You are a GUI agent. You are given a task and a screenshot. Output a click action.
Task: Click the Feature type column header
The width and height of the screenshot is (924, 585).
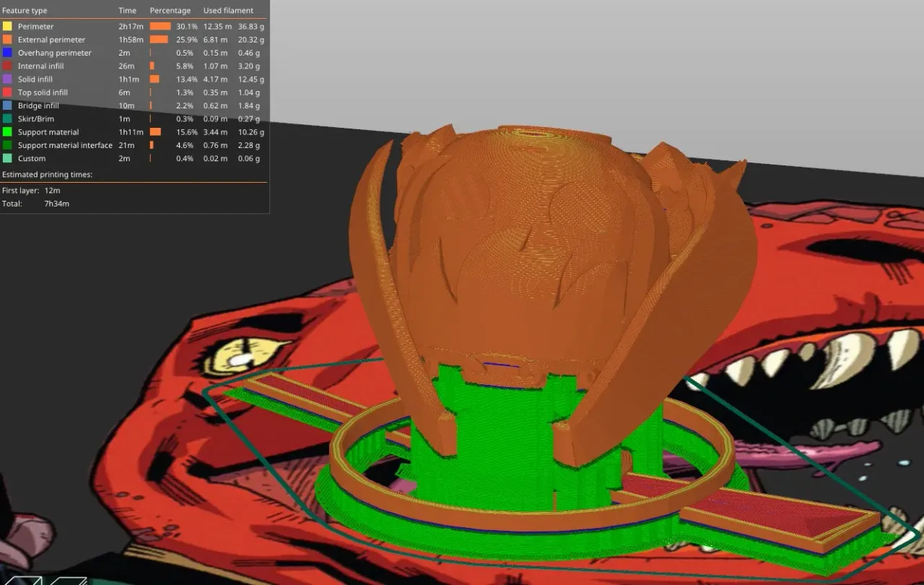pos(25,11)
